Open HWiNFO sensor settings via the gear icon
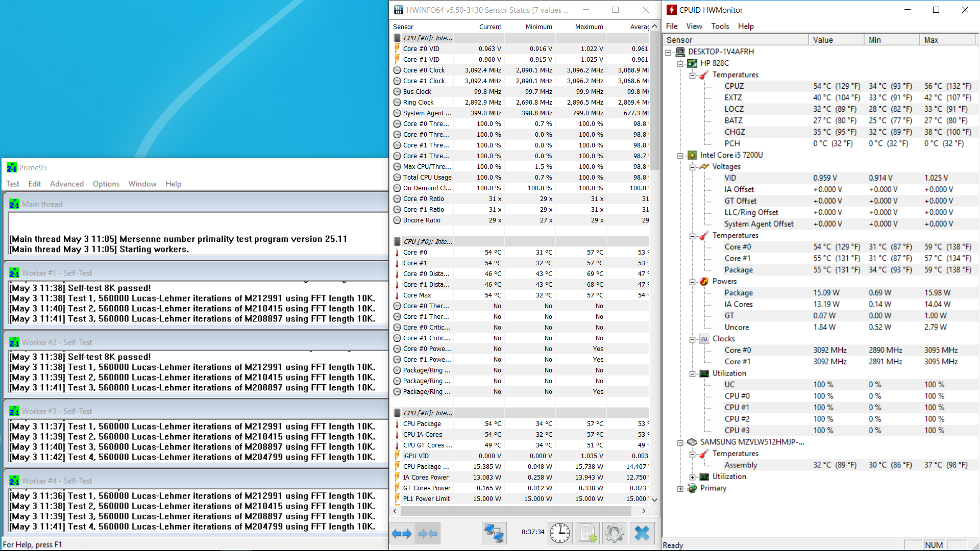 (615, 534)
